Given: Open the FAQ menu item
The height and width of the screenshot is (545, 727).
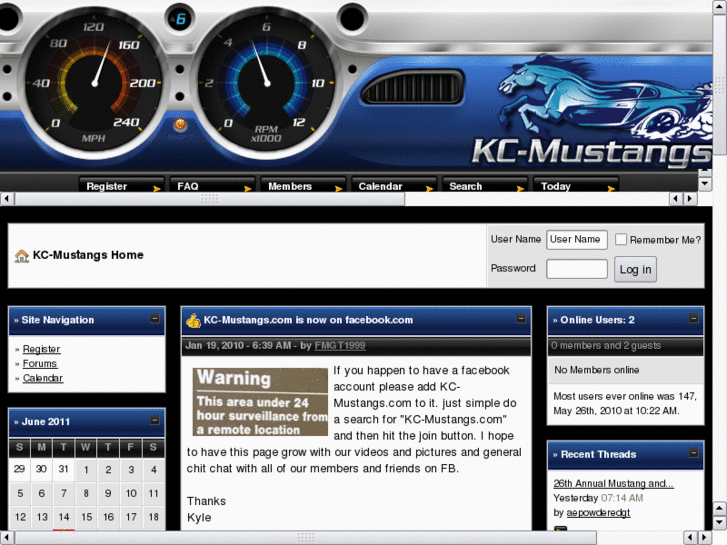Looking at the screenshot, I should click(212, 186).
